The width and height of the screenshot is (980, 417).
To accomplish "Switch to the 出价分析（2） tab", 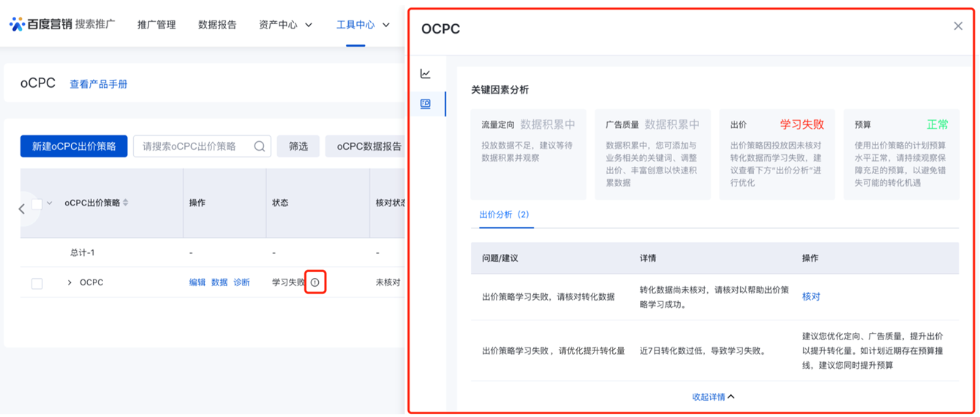I will (504, 215).
